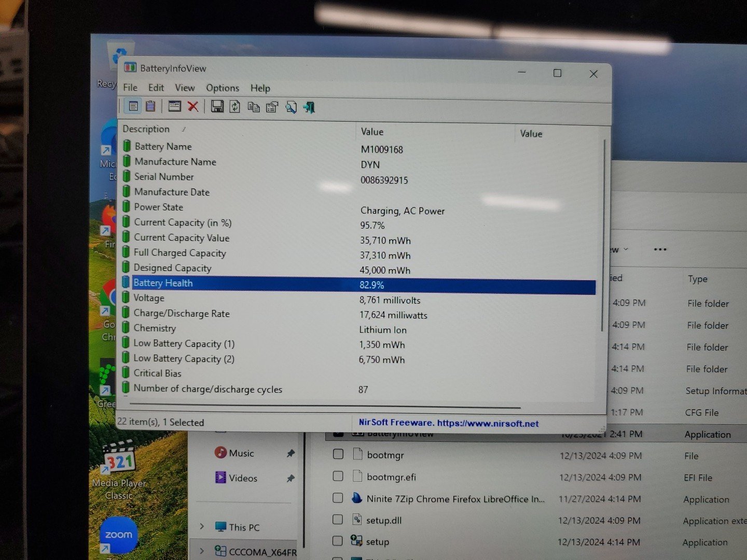Check the box for setup.dll file

[338, 520]
